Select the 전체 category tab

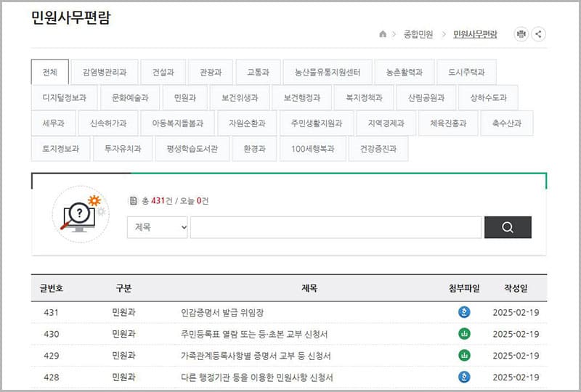pyautogui.click(x=50, y=73)
